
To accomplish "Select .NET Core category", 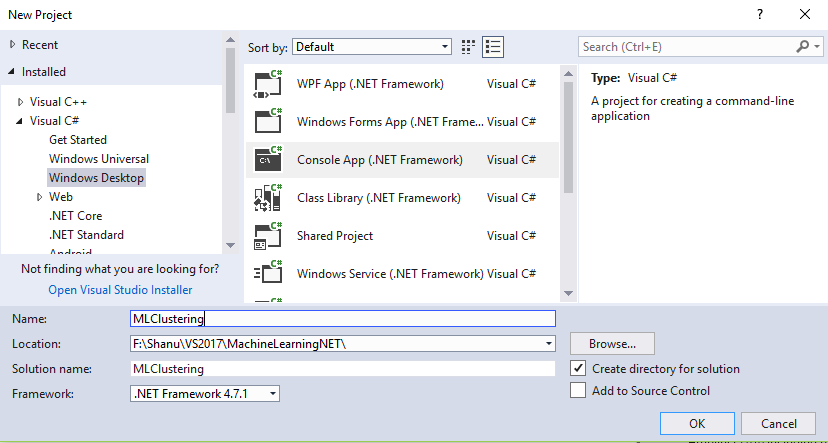I will 76,216.
